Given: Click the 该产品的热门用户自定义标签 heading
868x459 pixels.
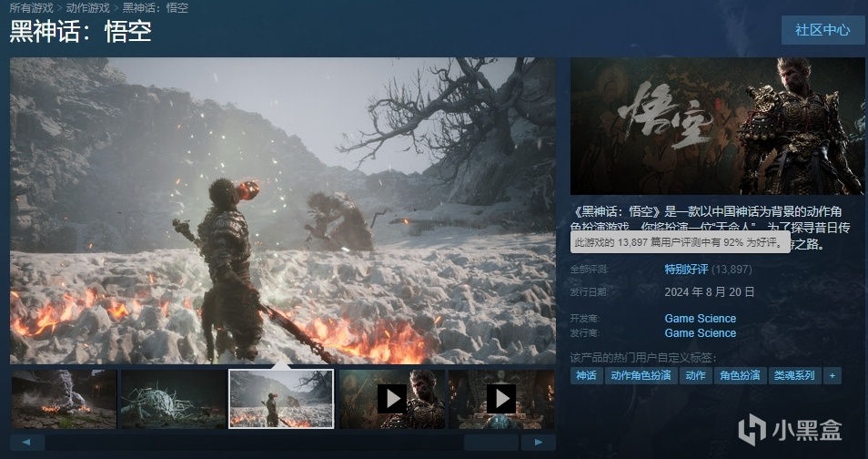Looking at the screenshot, I should tap(643, 358).
